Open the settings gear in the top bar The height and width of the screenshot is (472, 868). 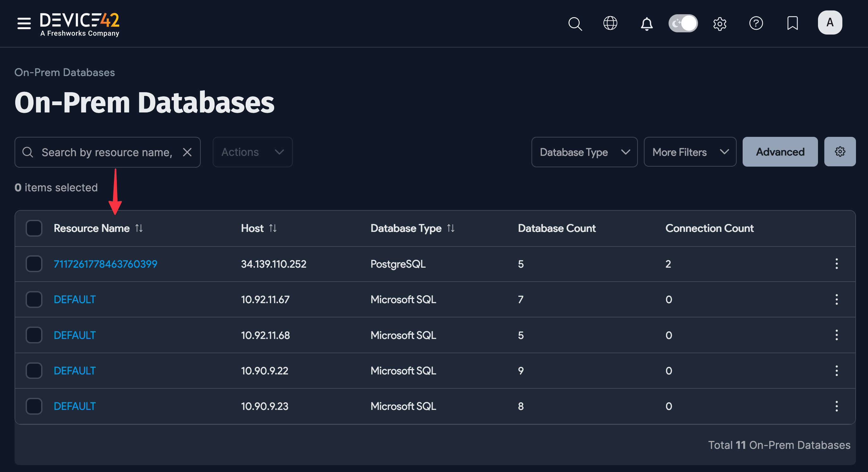(720, 23)
